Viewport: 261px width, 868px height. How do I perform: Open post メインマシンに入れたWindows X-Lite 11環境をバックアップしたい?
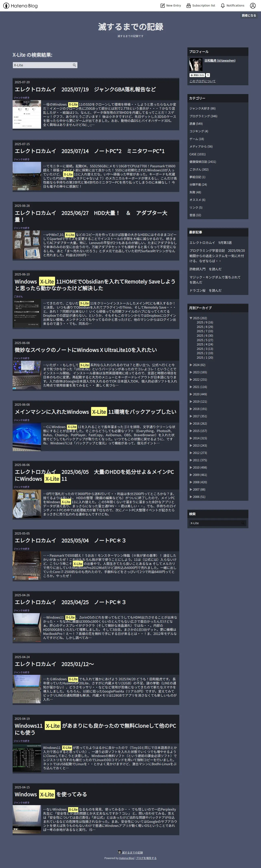tap(95, 412)
